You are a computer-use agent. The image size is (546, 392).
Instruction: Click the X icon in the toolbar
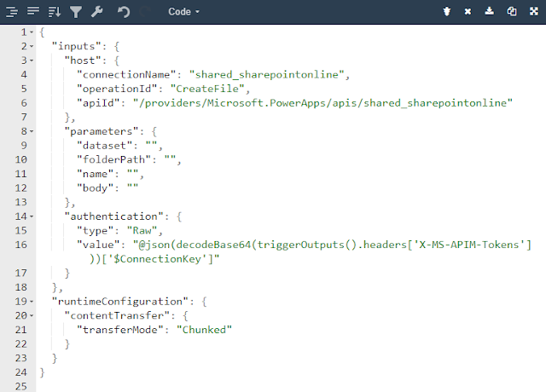click(x=468, y=12)
